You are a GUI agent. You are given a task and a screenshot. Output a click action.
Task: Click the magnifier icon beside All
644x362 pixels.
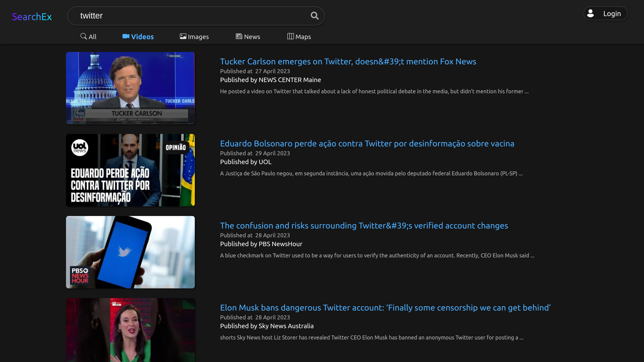point(84,36)
